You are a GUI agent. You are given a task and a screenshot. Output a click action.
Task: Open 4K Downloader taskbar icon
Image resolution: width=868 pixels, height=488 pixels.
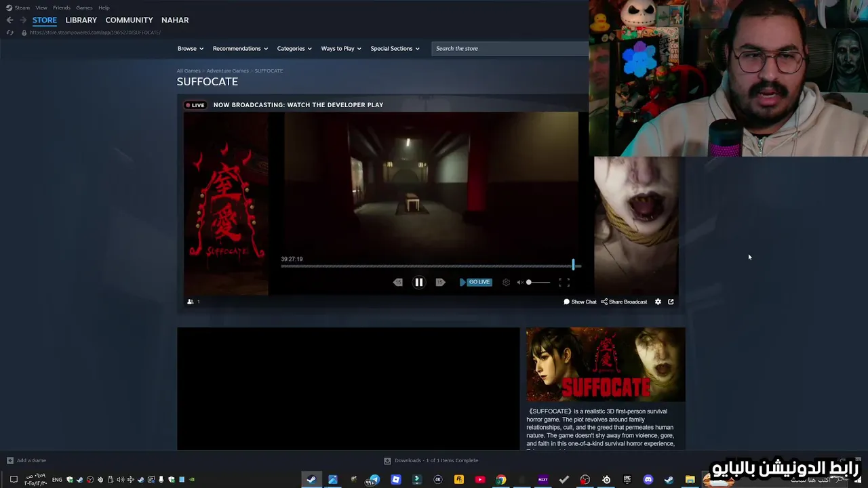tap(437, 479)
